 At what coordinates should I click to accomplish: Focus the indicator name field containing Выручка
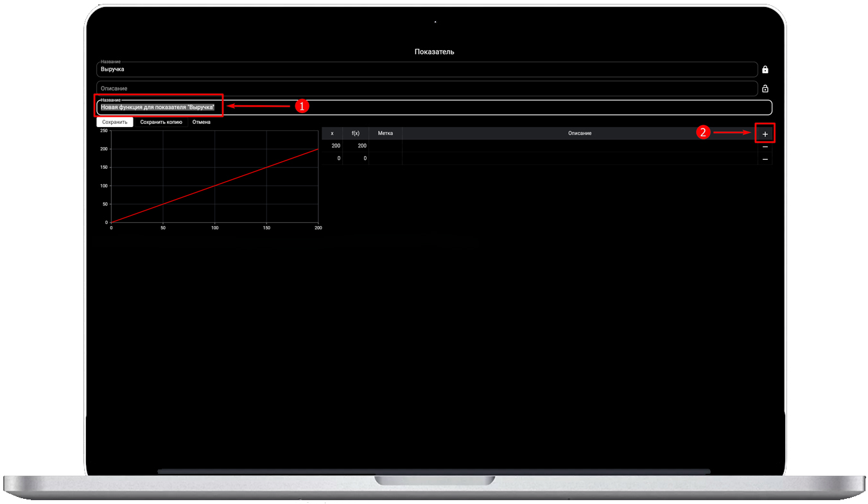click(x=426, y=69)
